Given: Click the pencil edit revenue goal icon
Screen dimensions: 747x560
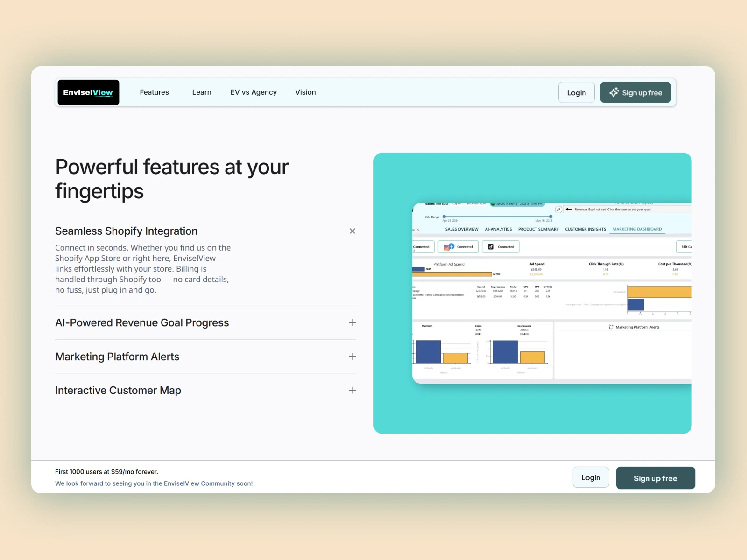Looking at the screenshot, I should (x=558, y=210).
